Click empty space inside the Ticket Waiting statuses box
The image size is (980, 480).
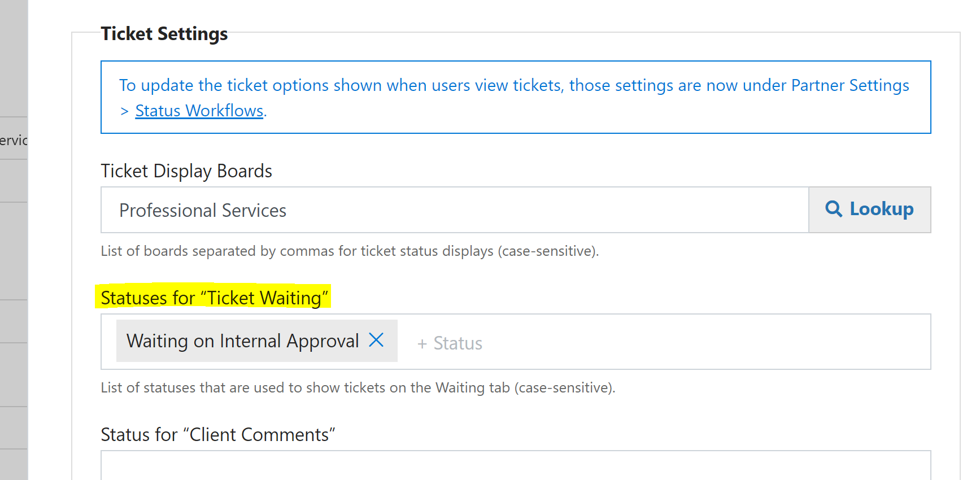coord(706,342)
